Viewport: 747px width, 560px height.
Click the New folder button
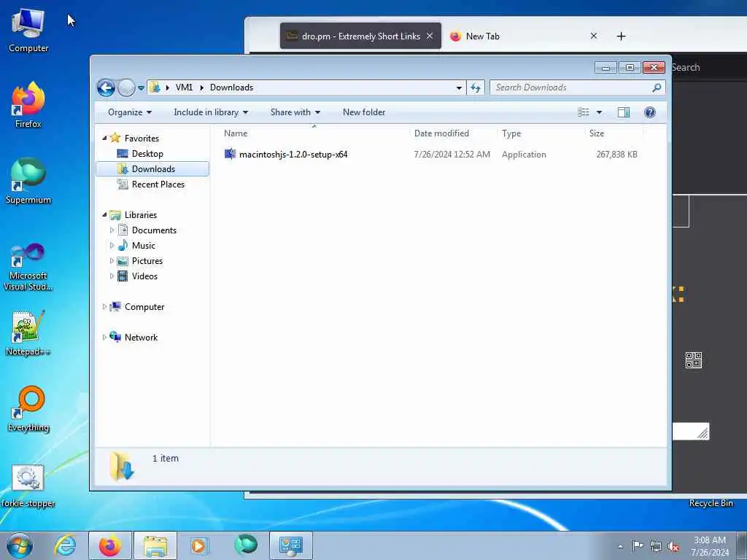(364, 112)
